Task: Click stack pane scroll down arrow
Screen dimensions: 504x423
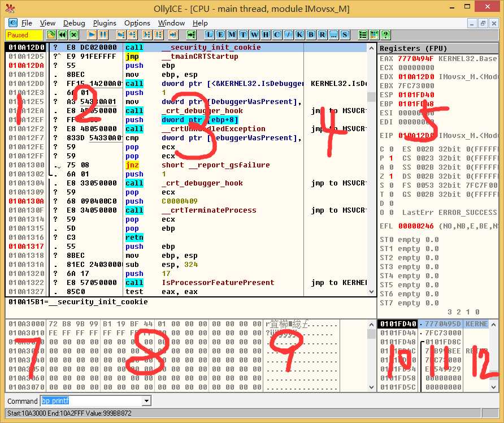Action: point(494,387)
